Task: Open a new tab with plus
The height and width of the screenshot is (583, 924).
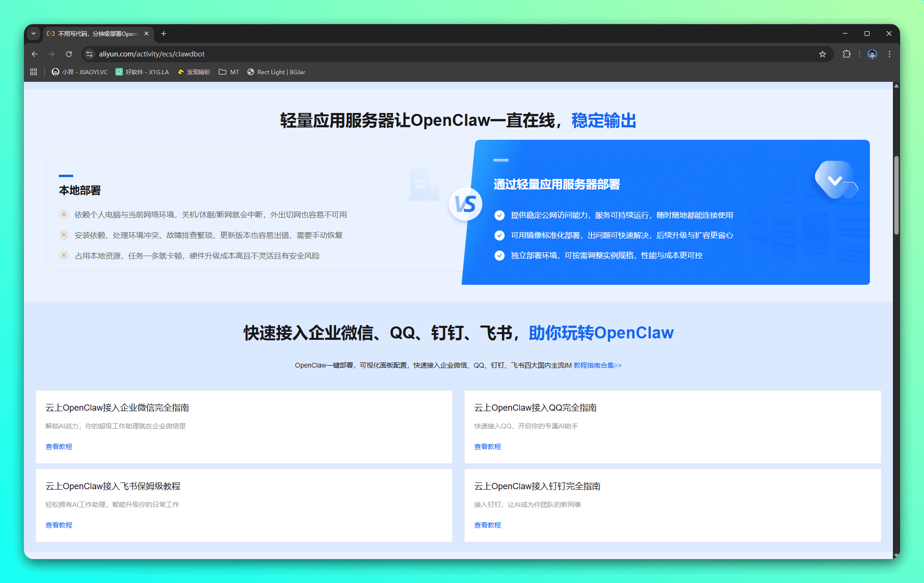Action: (164, 34)
